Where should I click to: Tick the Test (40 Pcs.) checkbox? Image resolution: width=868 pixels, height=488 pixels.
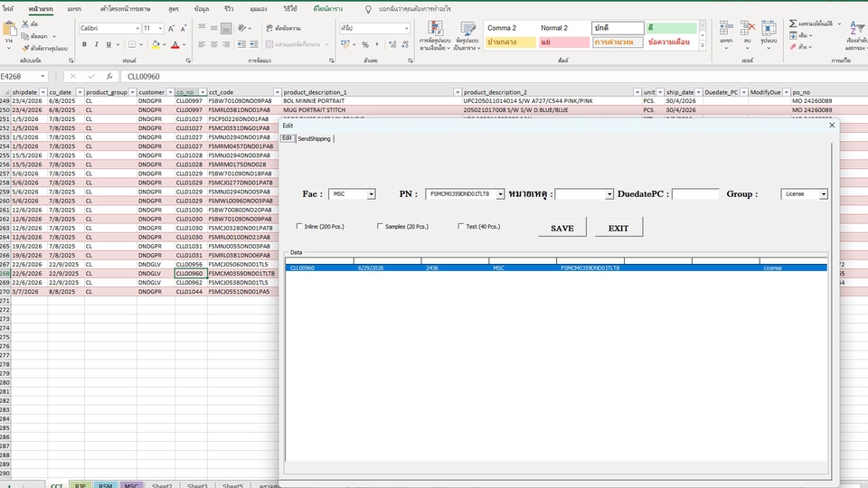pyautogui.click(x=461, y=227)
